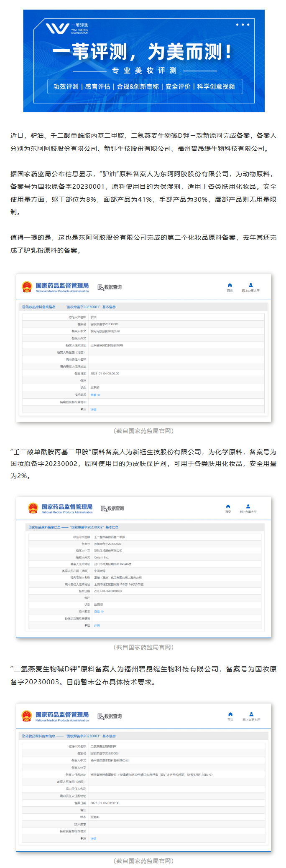Click 查看 link in 驴油 record
Screen dimensions: 286x868
tap(95, 395)
